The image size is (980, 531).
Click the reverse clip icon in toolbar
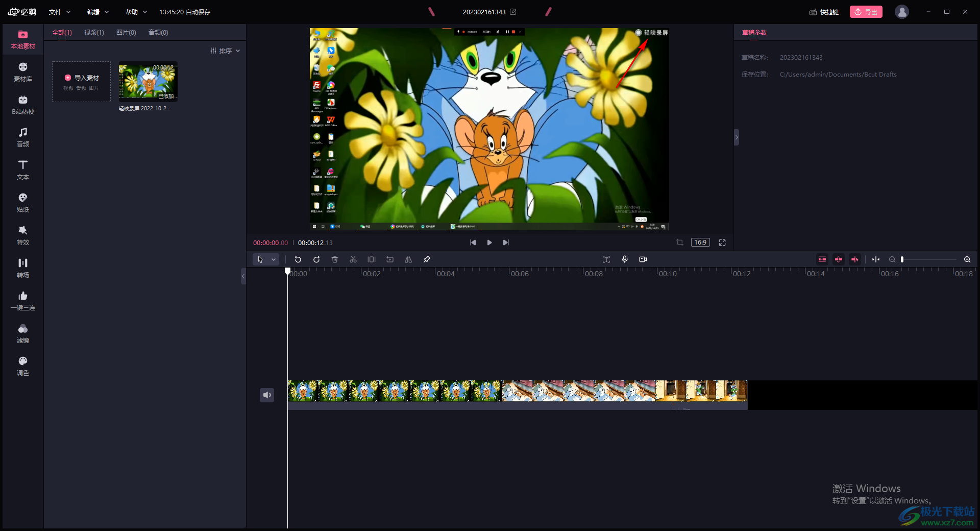[x=390, y=259]
